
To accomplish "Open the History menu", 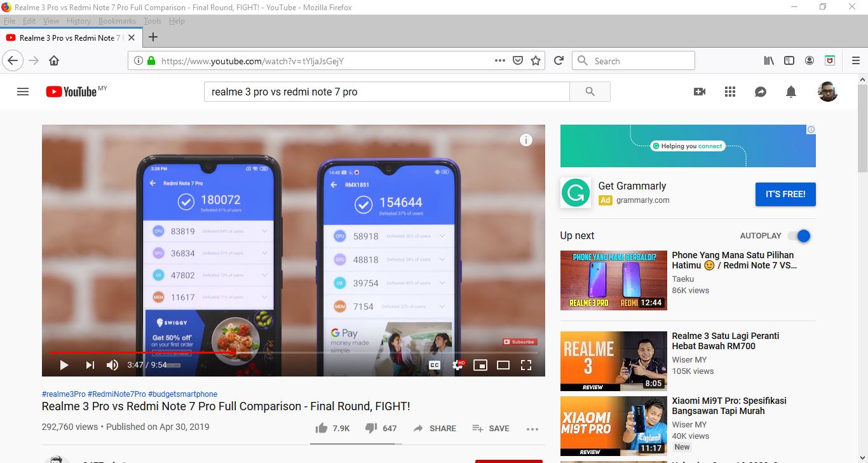I will [x=79, y=21].
